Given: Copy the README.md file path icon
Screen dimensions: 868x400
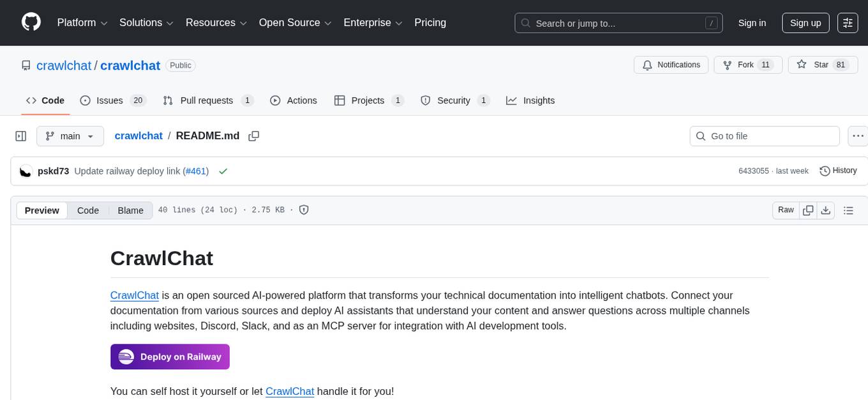Looking at the screenshot, I should [253, 135].
